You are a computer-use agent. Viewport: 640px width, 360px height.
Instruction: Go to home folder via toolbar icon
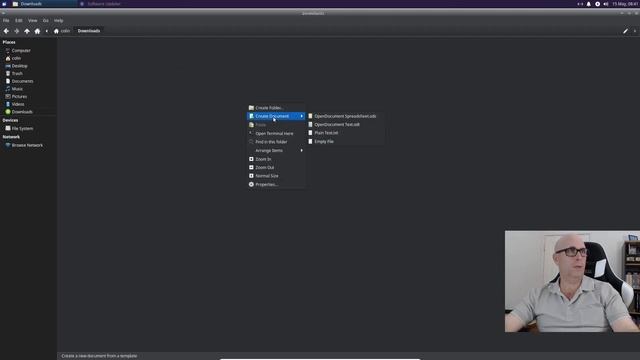click(x=37, y=31)
